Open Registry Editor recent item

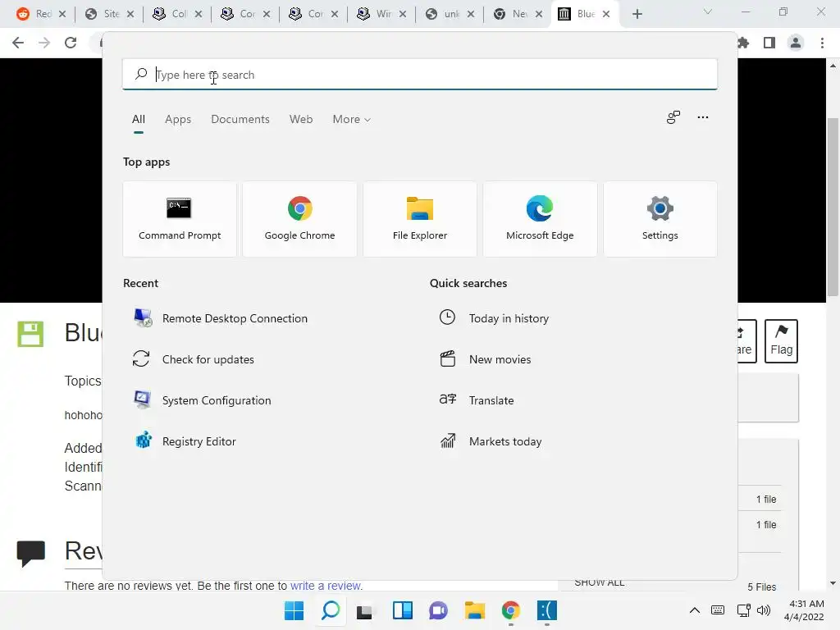[185, 441]
